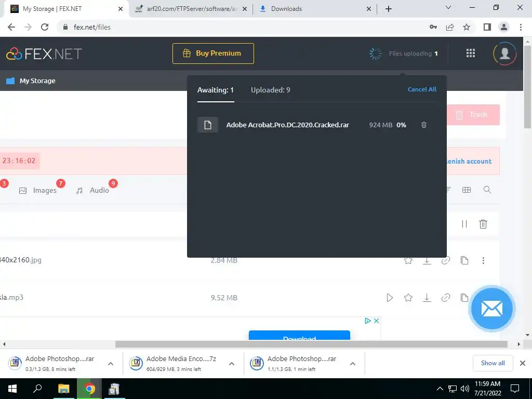Open notification center icon

coord(515,389)
